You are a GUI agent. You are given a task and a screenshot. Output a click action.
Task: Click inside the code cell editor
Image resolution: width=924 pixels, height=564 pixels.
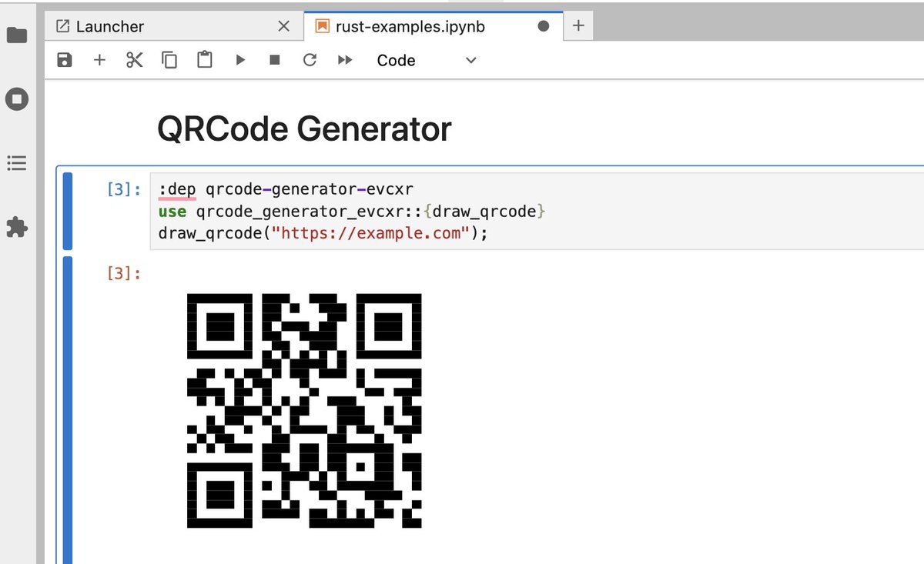point(537,211)
